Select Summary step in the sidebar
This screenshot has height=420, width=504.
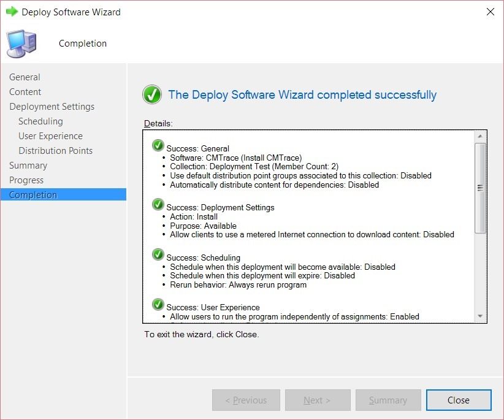tap(28, 166)
